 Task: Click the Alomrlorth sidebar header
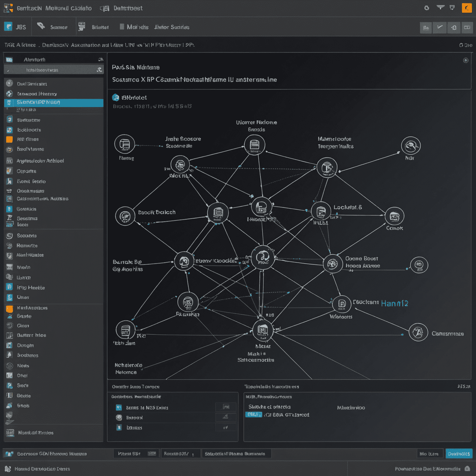coord(53,59)
